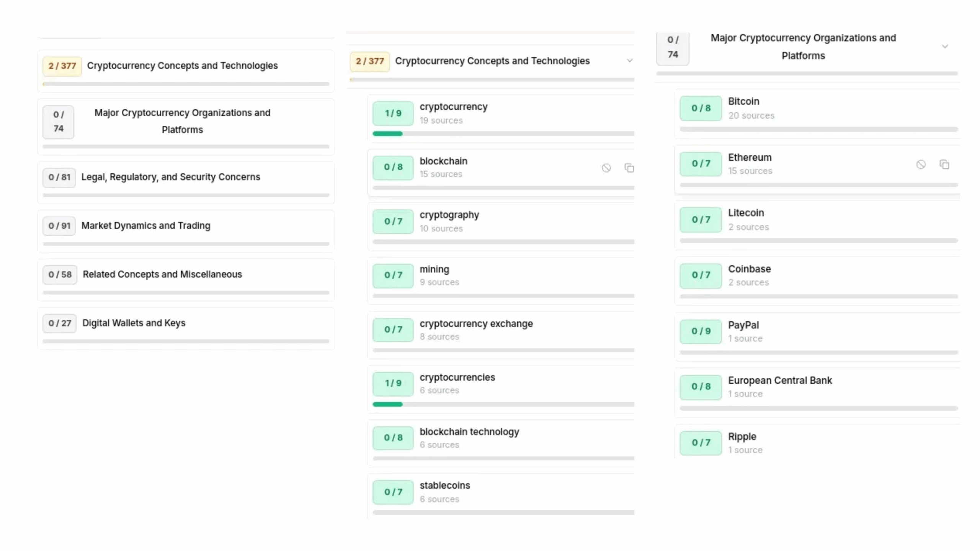Click the cryptocurrencies progress bar
The image size is (980, 551).
(503, 404)
